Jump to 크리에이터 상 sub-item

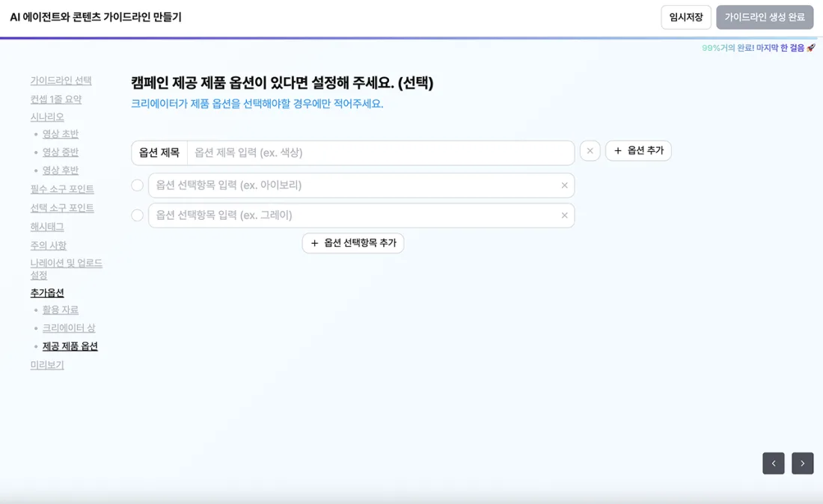pos(69,328)
